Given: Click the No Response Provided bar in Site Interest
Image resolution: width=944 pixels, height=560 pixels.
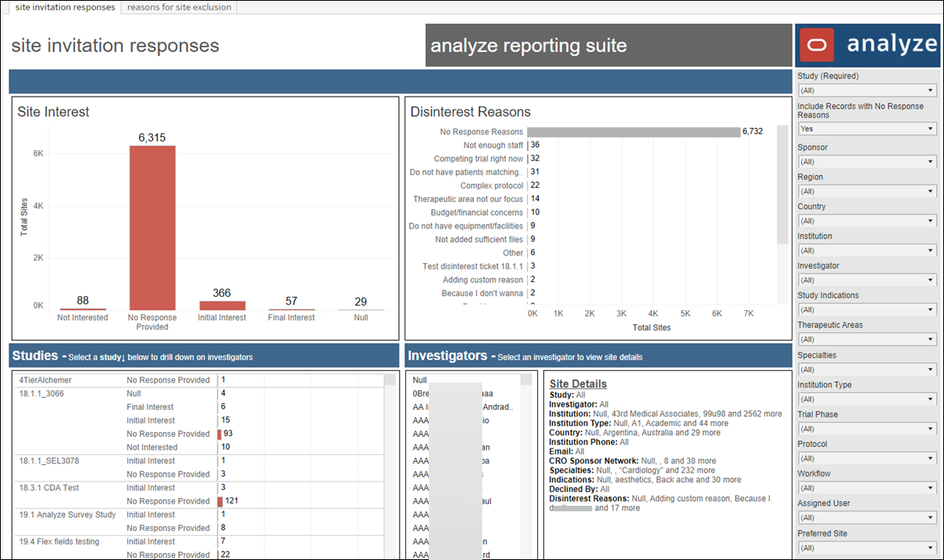Looking at the screenshot, I should pyautogui.click(x=152, y=228).
